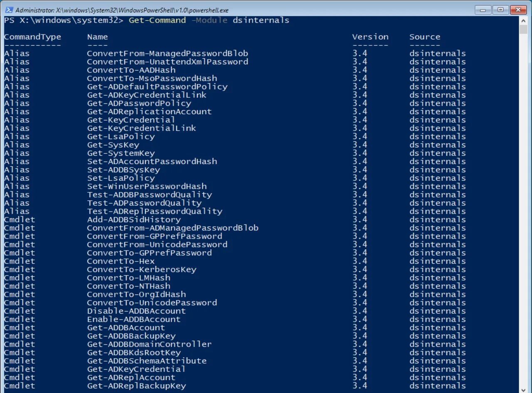Maximize the PowerShell window
Image resolution: width=532 pixels, height=393 pixels.
pos(501,10)
